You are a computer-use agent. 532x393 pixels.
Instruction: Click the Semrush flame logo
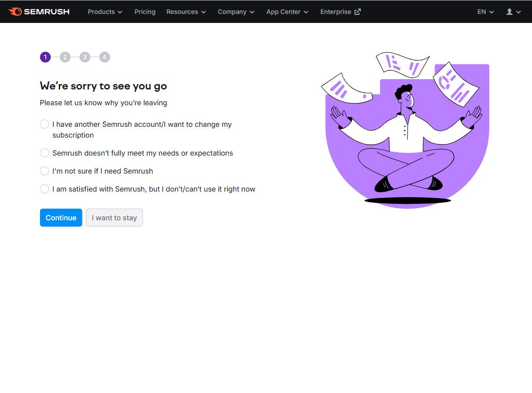[x=39, y=12]
